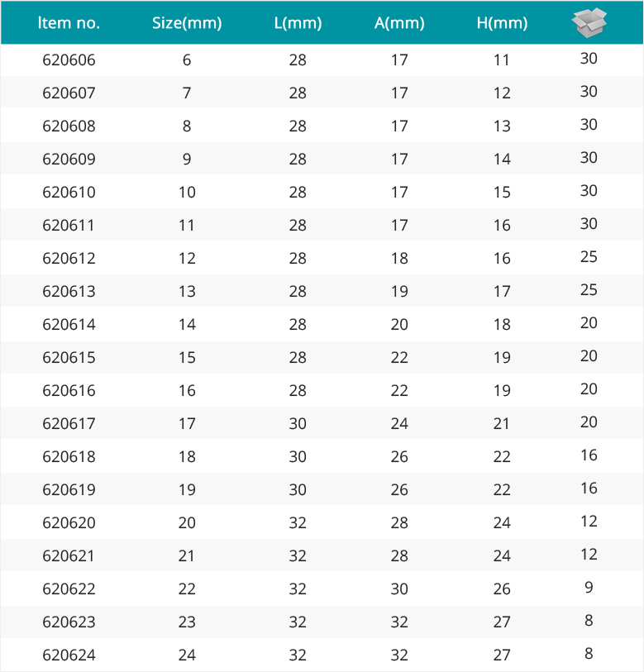Click the Size(mm) column header
This screenshot has width=644, height=672.
pos(187,23)
